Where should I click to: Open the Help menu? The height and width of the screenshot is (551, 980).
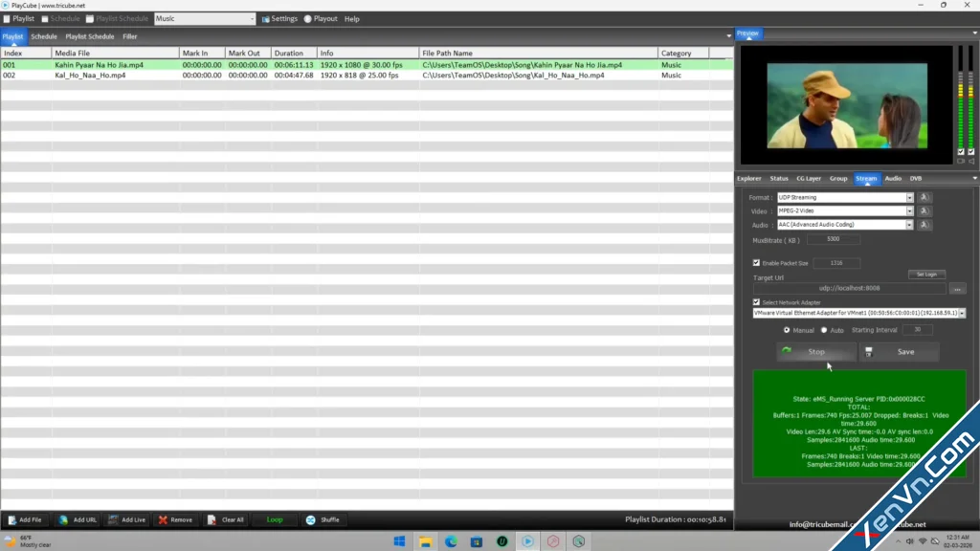coord(352,19)
